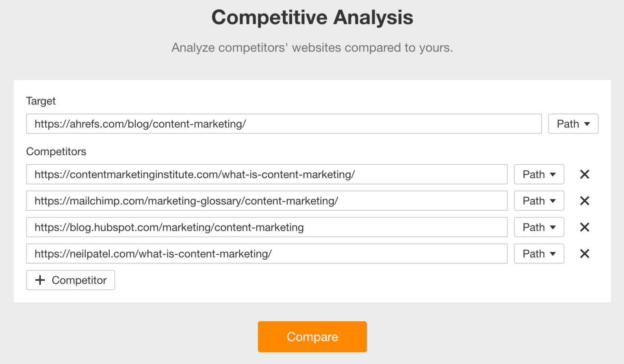Screen dimensions: 624x364
Task: Open the Path dropdown for the contentmarketinginstitute competitor
Action: [539, 174]
